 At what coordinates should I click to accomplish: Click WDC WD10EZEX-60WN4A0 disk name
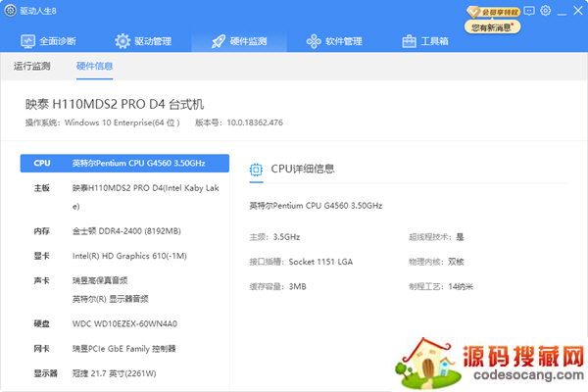click(124, 323)
